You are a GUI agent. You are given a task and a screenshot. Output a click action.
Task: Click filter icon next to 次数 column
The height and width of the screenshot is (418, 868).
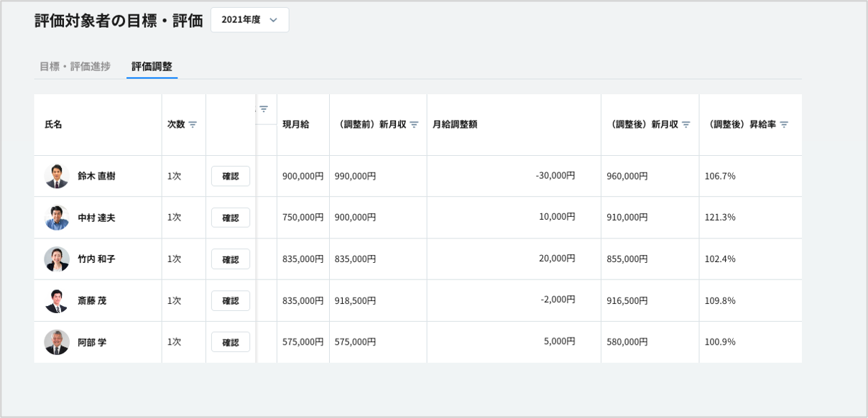point(193,124)
